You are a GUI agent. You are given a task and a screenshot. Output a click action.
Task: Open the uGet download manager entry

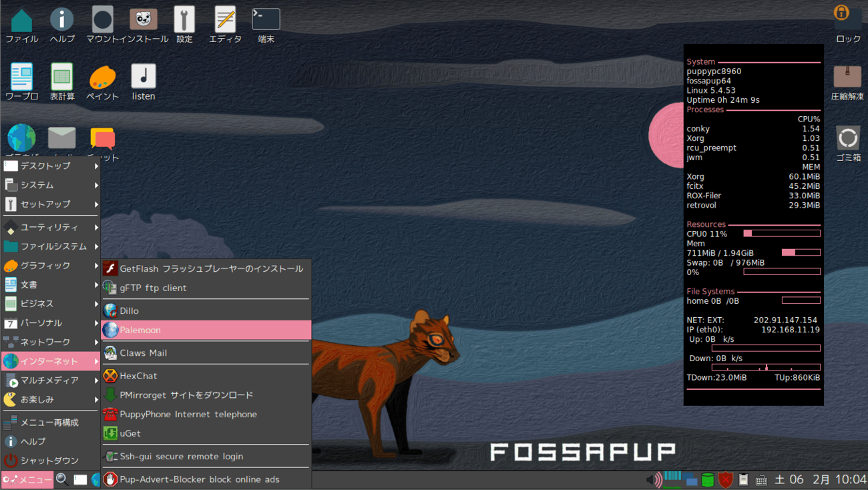point(206,433)
